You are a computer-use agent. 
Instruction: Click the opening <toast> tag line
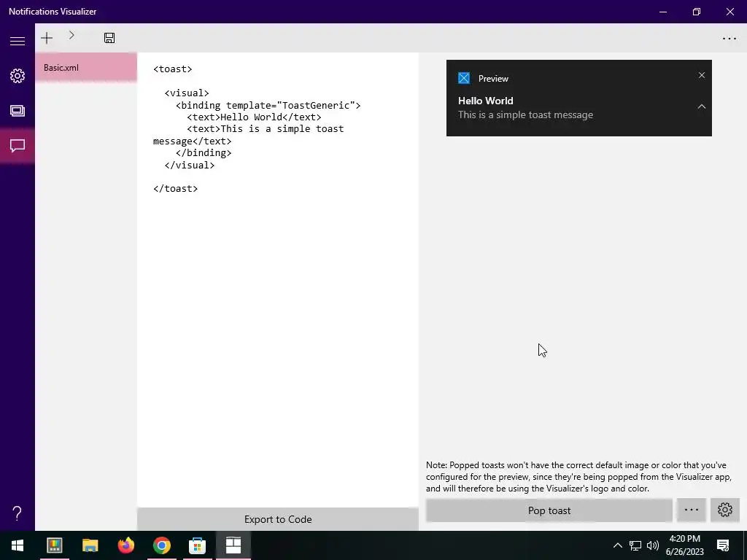click(x=172, y=69)
